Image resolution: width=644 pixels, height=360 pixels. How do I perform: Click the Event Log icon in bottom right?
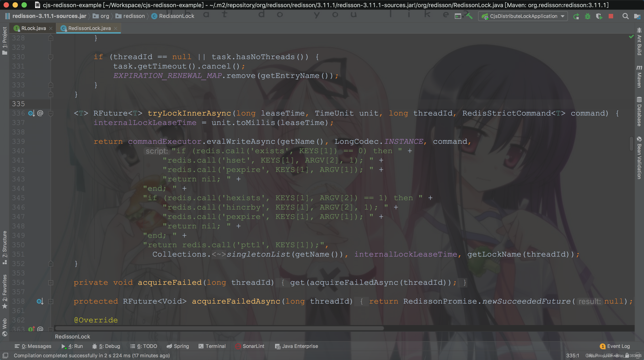603,346
